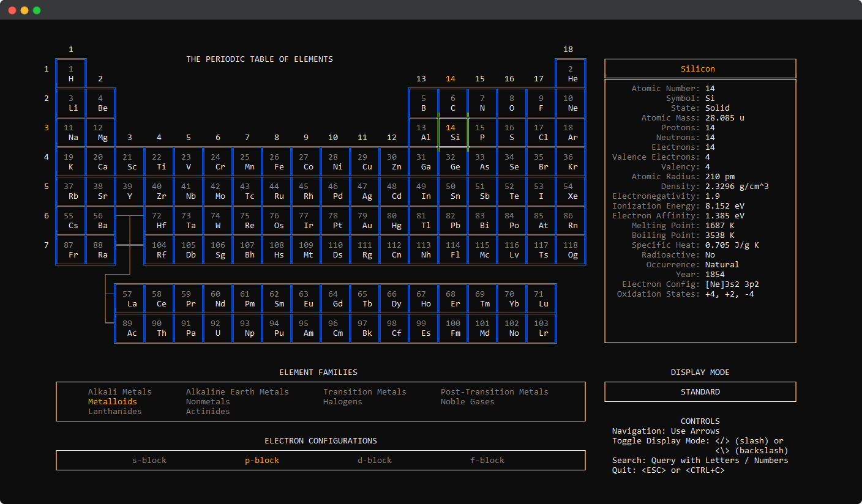Select Germanium (Ge), element 32
The image size is (862, 504).
pyautogui.click(x=453, y=161)
